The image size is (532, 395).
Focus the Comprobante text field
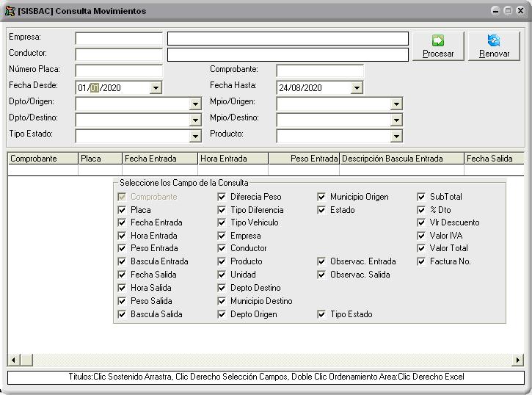point(320,70)
